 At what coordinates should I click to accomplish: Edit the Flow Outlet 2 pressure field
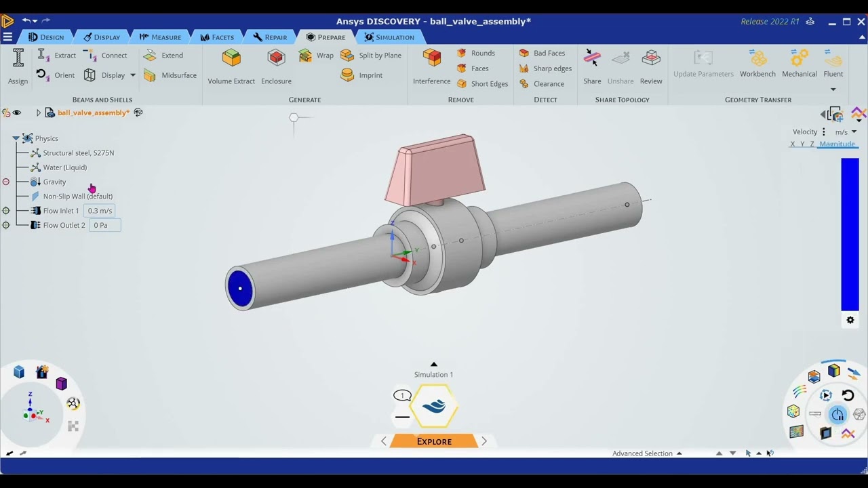[x=104, y=225]
